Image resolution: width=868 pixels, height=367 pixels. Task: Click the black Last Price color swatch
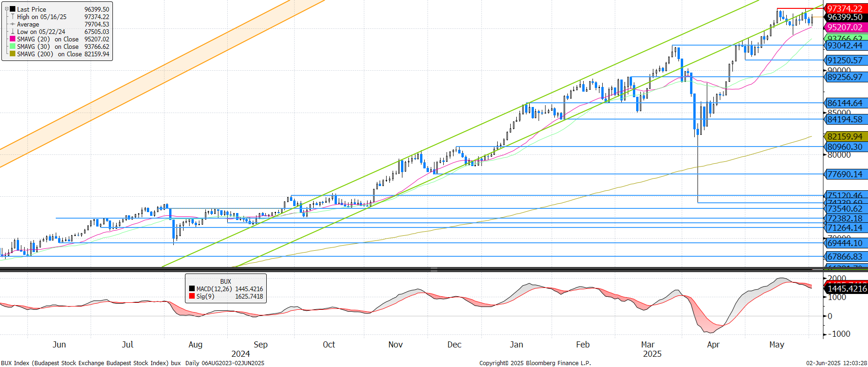pos(13,9)
